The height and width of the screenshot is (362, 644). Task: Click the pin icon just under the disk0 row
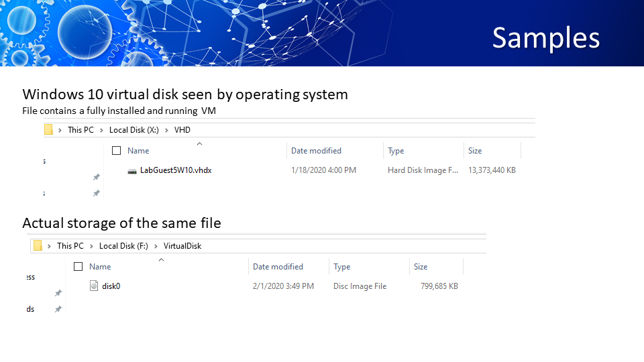click(58, 293)
